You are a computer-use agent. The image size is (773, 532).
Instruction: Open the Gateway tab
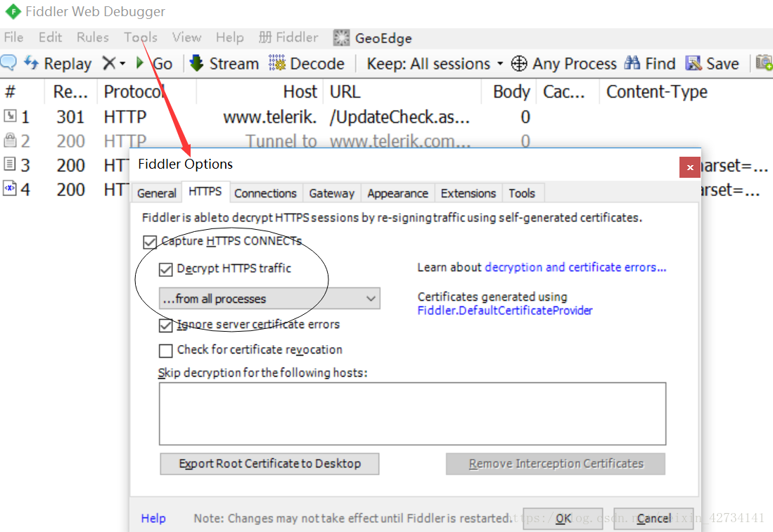pos(332,193)
